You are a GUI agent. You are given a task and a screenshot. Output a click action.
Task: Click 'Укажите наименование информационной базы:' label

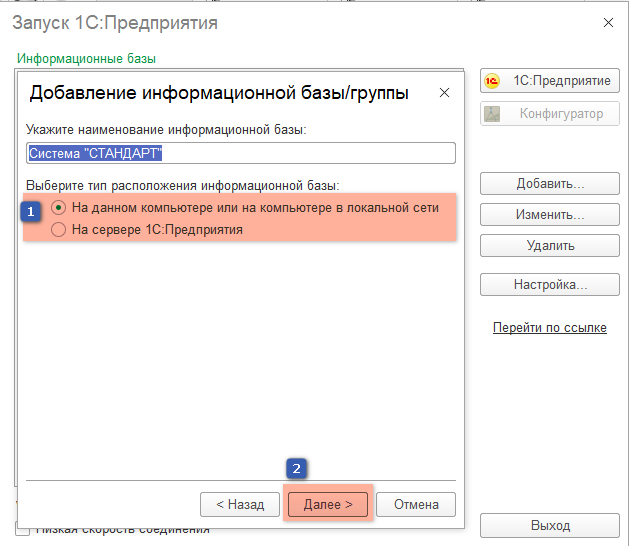coord(166,130)
